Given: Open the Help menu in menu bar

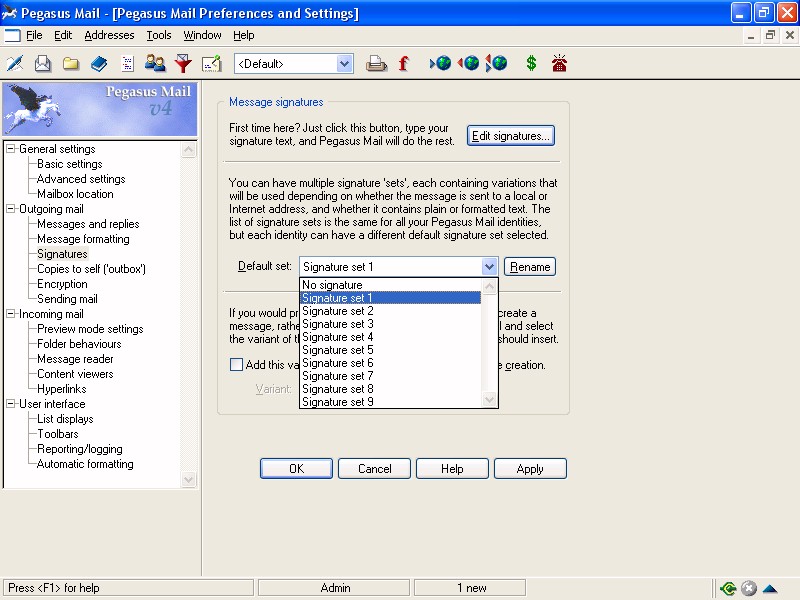Looking at the screenshot, I should [x=243, y=35].
